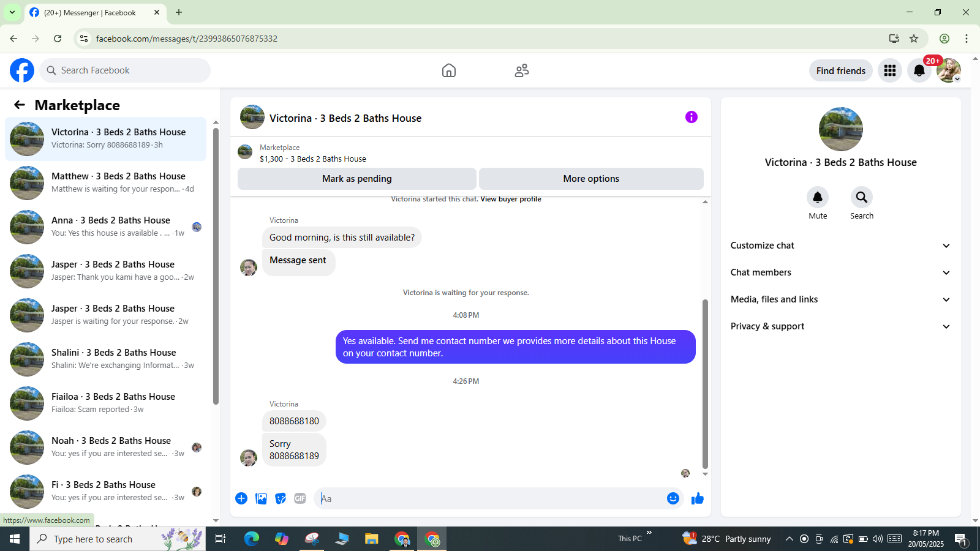Screen dimensions: 980x551
Task: Open File Explorer from taskbar
Action: tap(372, 539)
